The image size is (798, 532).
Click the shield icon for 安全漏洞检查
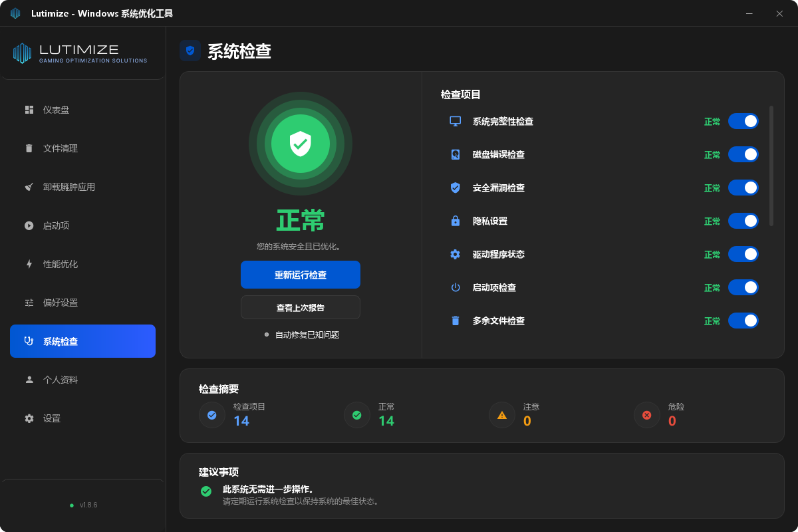(x=456, y=188)
